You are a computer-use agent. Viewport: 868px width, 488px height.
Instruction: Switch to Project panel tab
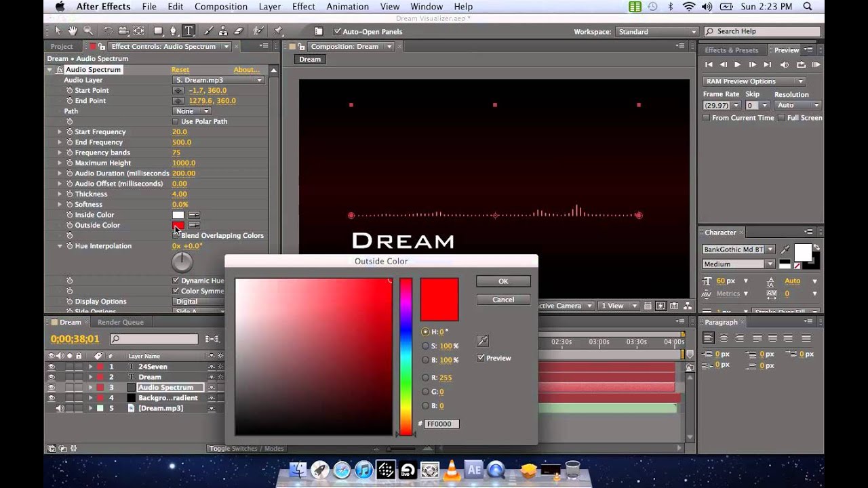click(62, 47)
